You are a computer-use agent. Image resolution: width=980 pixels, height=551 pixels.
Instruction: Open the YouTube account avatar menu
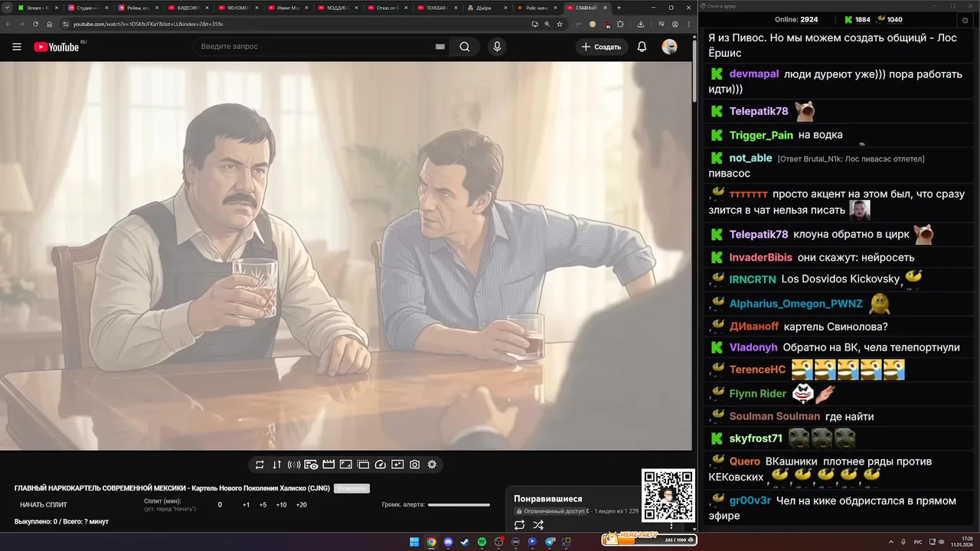[x=669, y=47]
